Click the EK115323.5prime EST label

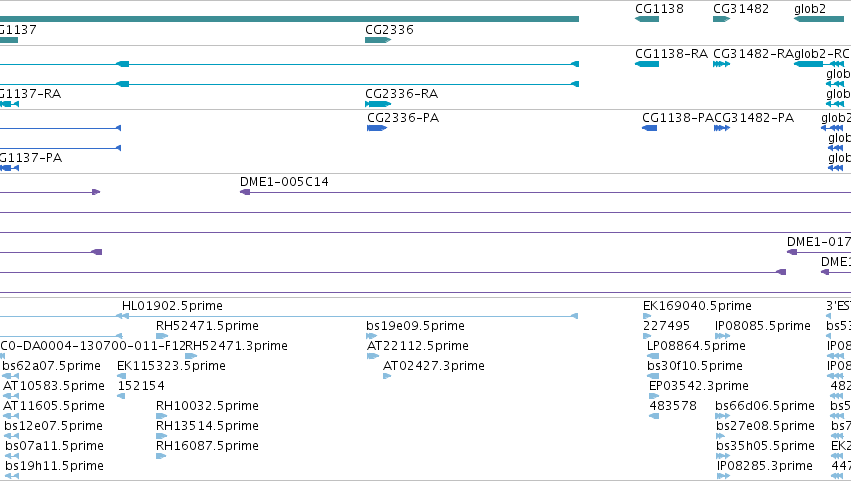[171, 366]
